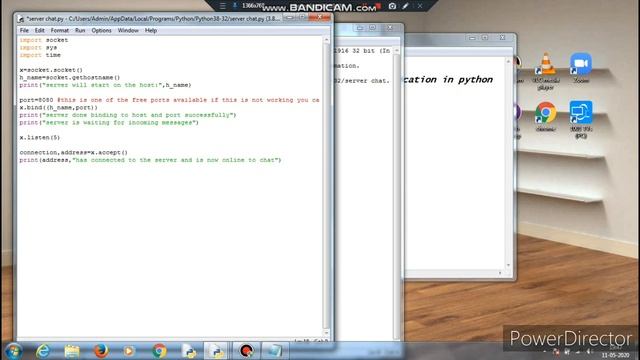Open the Bandicam hamburger menu icon

point(222,6)
